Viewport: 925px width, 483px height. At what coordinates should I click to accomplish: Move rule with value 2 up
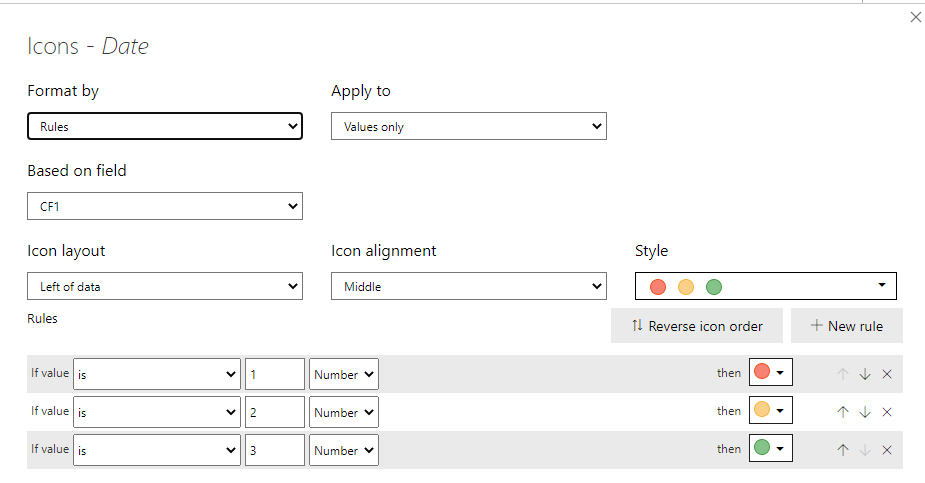[843, 412]
